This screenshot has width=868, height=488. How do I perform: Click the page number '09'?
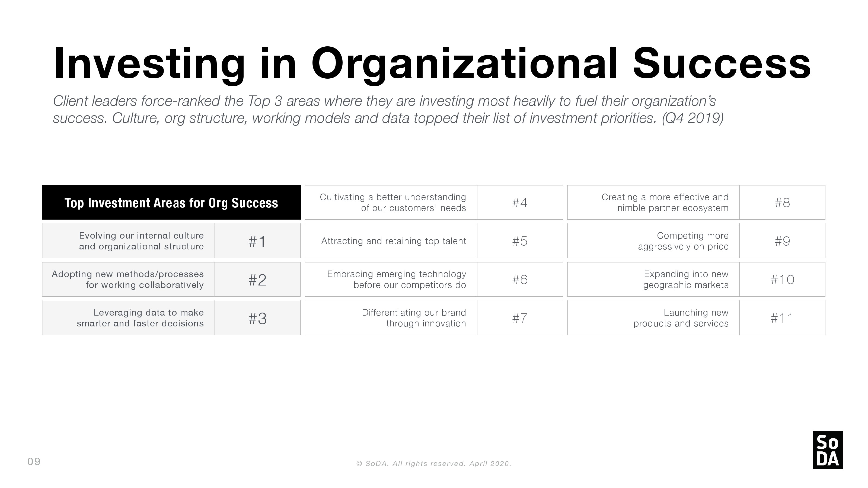pyautogui.click(x=34, y=461)
